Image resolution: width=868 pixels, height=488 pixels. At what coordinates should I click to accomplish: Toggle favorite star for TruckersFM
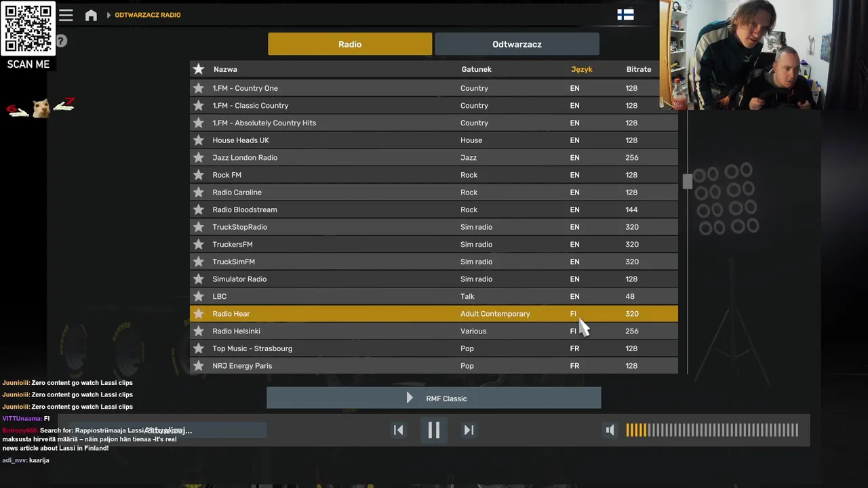pos(199,245)
